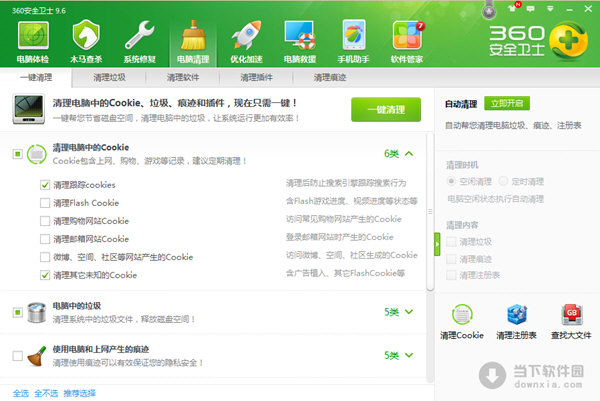The image size is (600, 401).
Task: Switch to 清理痕迹 tab
Action: click(x=330, y=78)
